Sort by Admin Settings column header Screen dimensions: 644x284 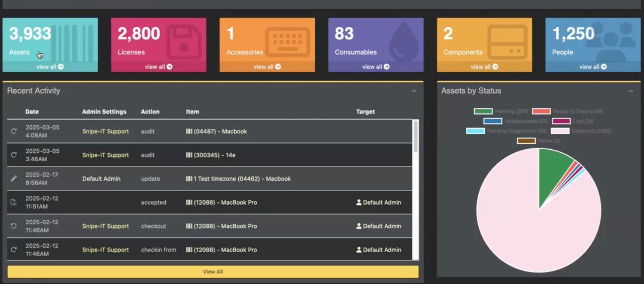tap(104, 112)
